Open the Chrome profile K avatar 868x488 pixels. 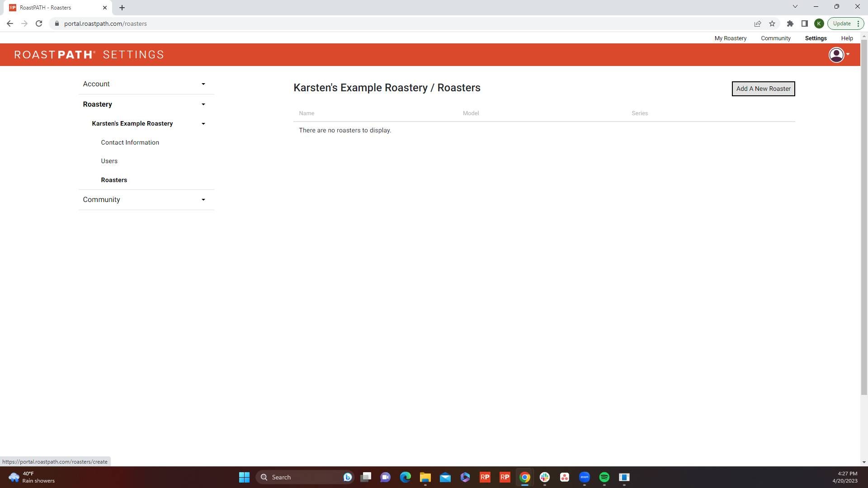click(x=819, y=23)
